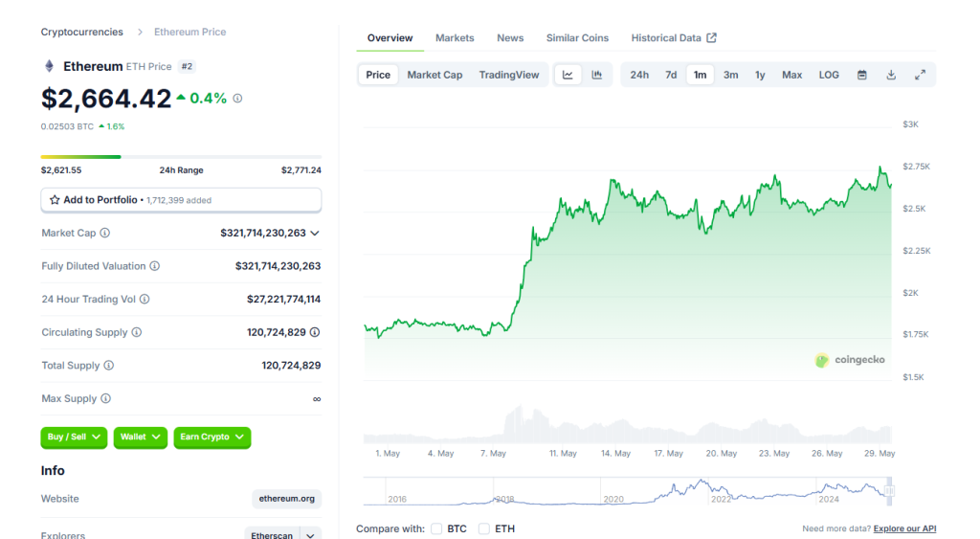Click the $2,664.42 price text
Image resolution: width=980 pixels, height=539 pixels.
pyautogui.click(x=106, y=99)
